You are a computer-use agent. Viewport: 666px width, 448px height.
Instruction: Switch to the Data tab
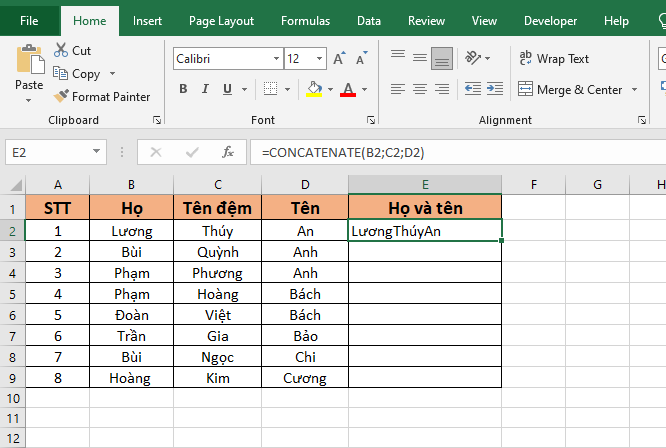369,20
